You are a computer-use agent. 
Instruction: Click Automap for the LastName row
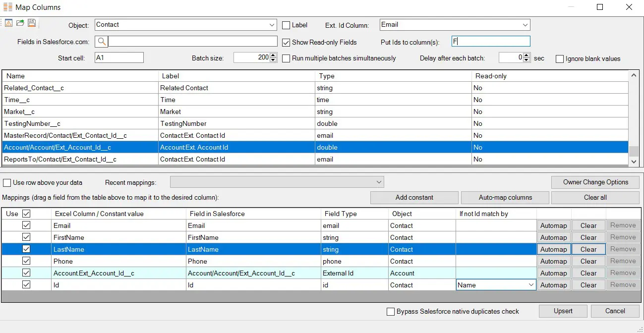pos(554,249)
